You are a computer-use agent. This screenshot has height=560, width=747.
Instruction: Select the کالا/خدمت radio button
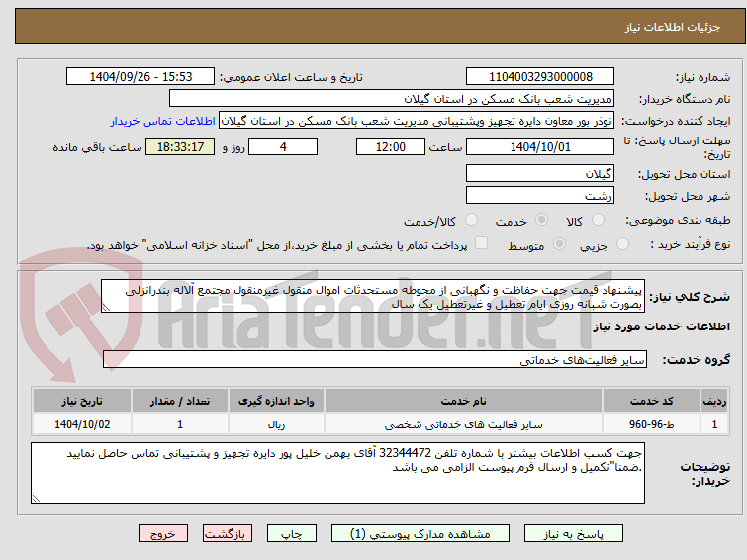click(x=471, y=220)
